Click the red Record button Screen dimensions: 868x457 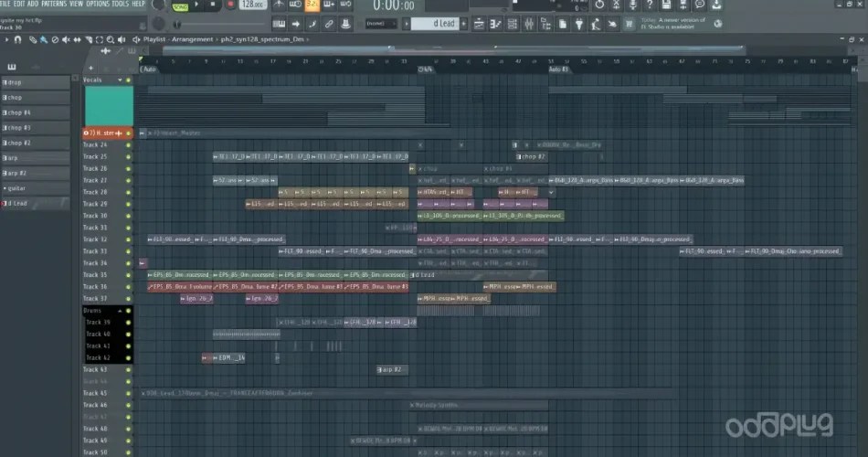(x=230, y=5)
